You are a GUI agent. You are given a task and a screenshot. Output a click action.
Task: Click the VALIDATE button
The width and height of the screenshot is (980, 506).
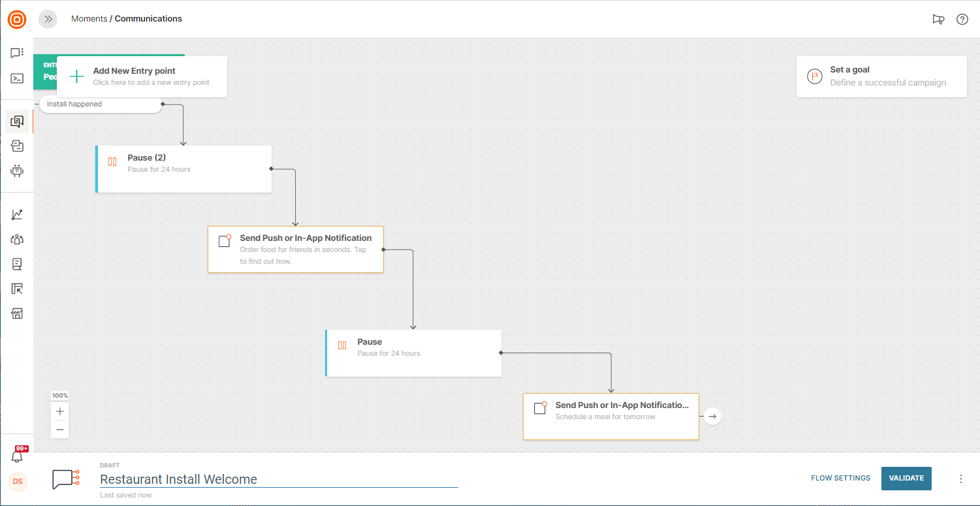pos(906,478)
